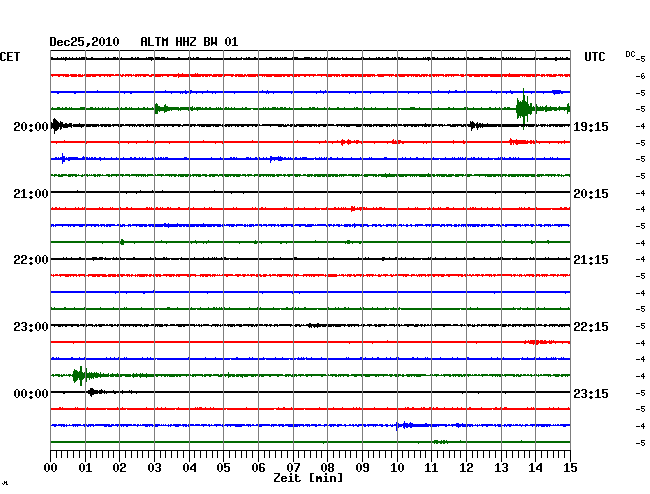Click the 09 minute axis label
The image size is (650, 494).
(362, 468)
